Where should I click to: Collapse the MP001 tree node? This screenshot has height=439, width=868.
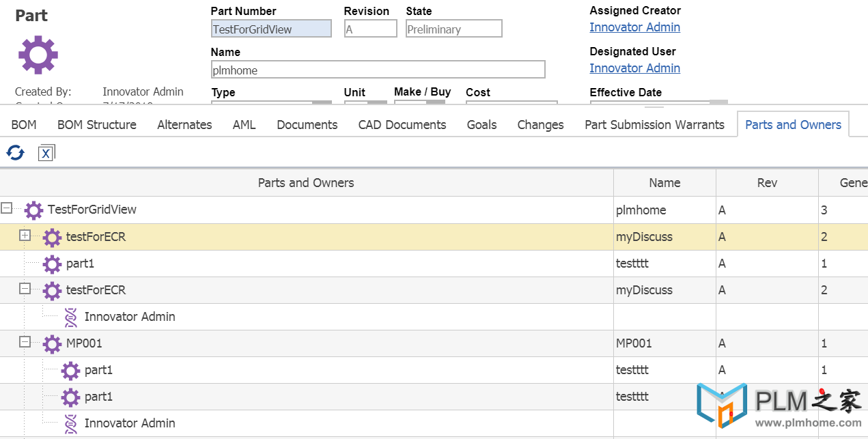tap(25, 342)
